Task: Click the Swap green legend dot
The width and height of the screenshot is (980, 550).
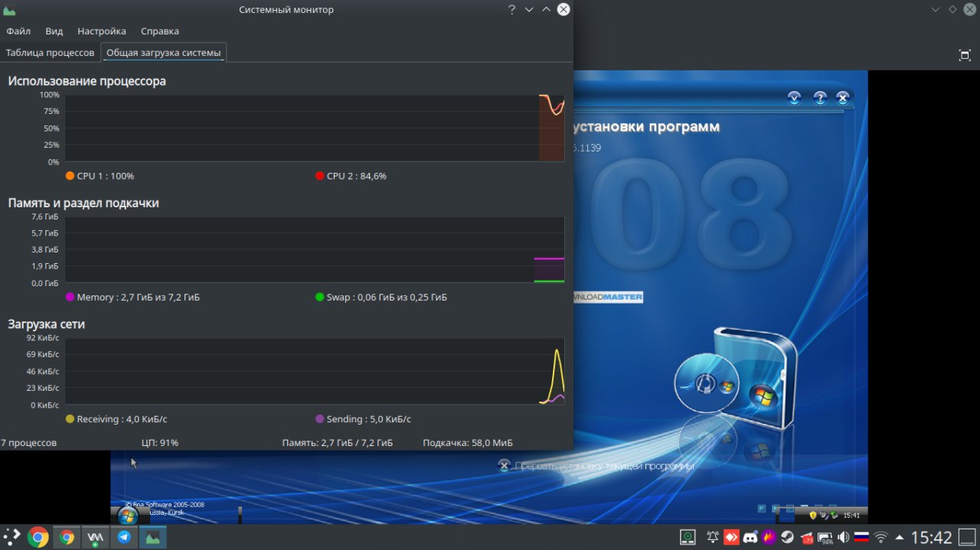Action: tap(319, 297)
